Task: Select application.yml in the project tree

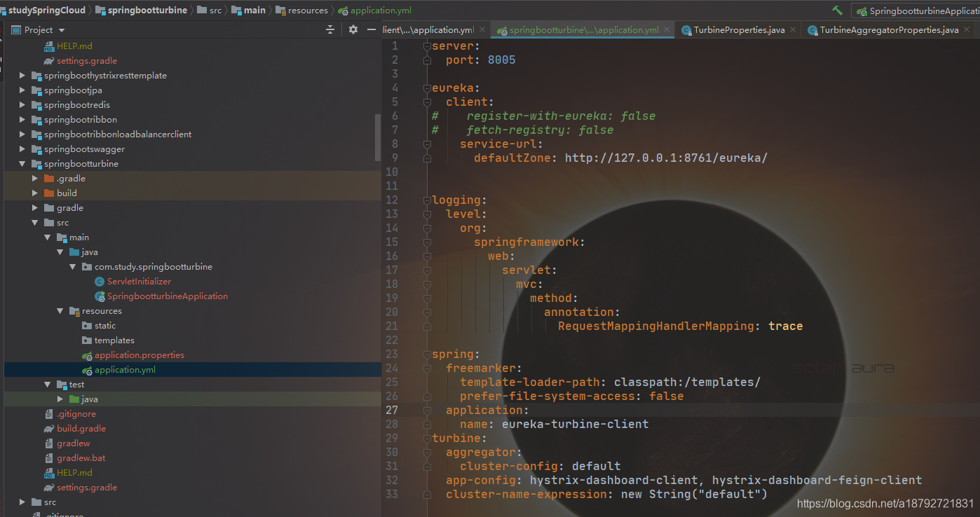Action: click(x=125, y=370)
